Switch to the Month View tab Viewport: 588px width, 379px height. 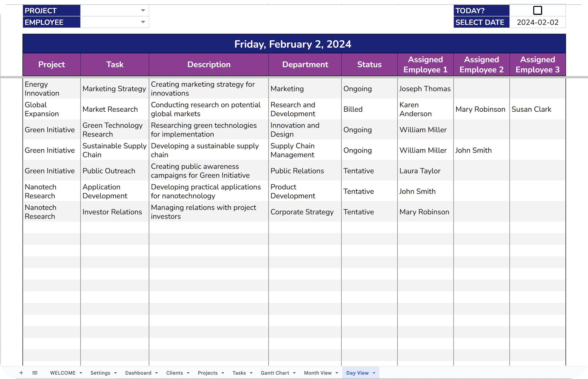tap(318, 373)
